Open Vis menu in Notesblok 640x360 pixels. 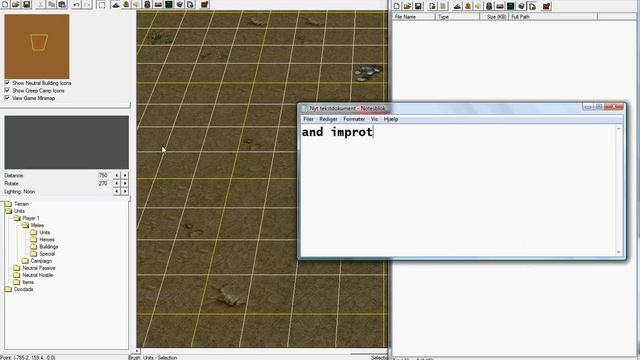coord(374,119)
